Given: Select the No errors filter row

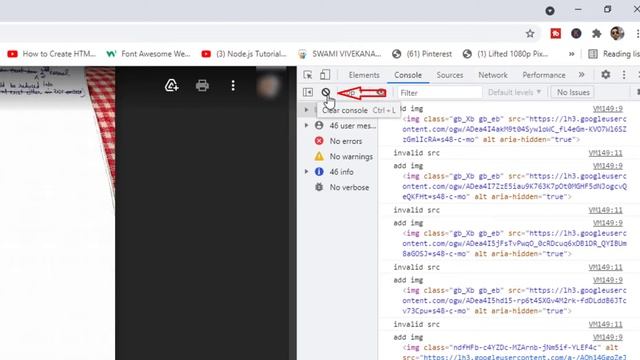Looking at the screenshot, I should click(x=338, y=141).
